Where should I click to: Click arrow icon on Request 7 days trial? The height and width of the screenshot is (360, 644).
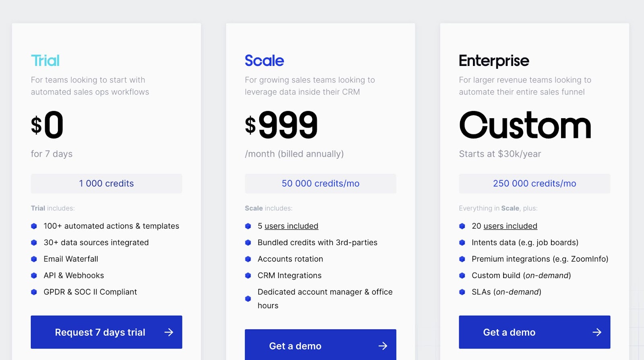coord(169,332)
